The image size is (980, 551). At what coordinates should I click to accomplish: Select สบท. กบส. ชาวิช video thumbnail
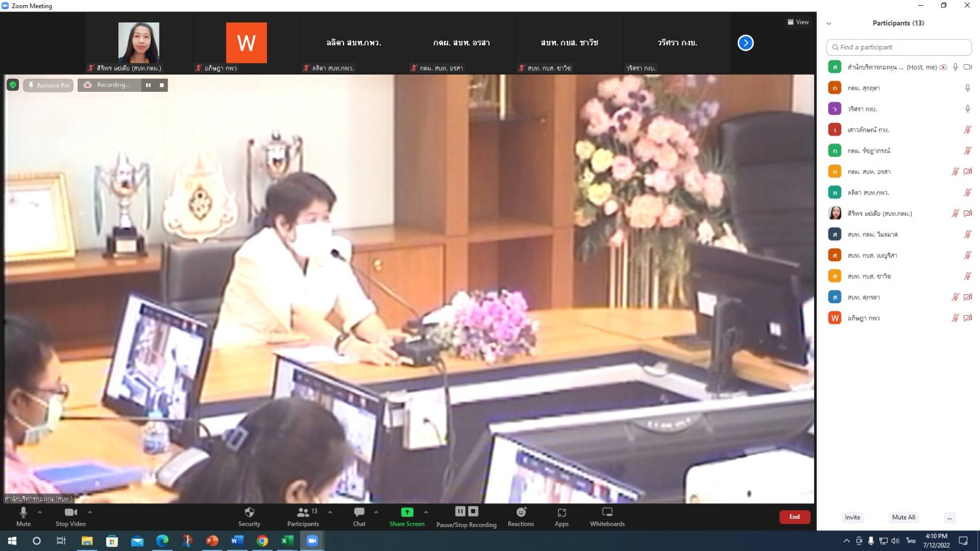coord(569,44)
